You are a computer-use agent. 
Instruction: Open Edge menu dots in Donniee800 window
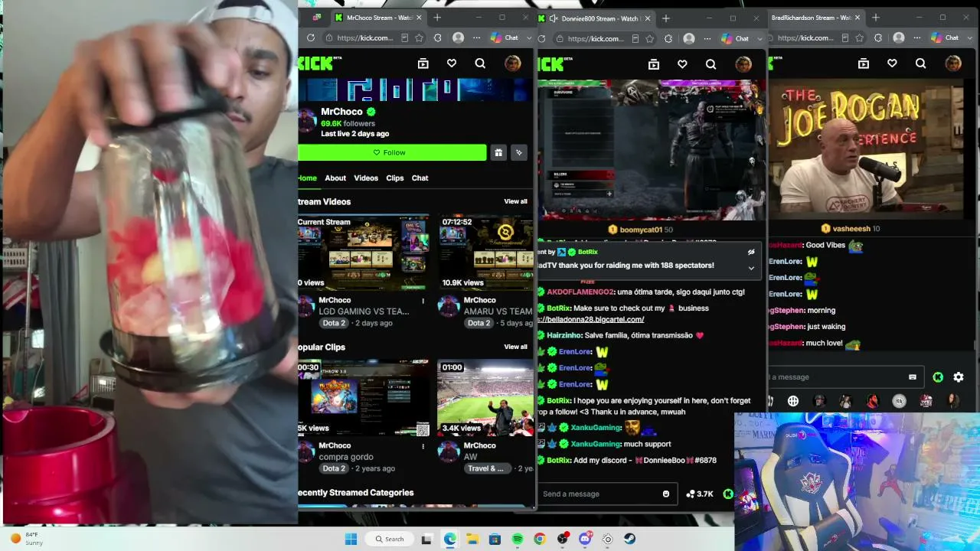[x=707, y=38]
